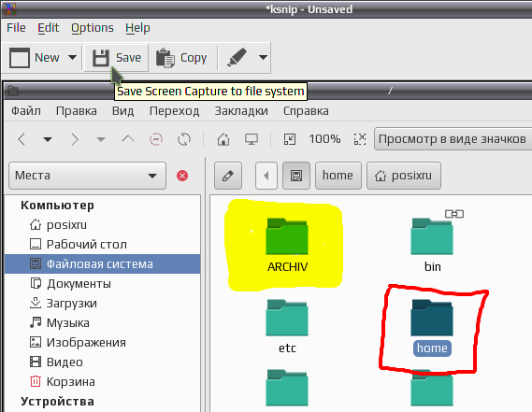Click the New capture button in ksnip
This screenshot has height=412, width=532.
34,58
